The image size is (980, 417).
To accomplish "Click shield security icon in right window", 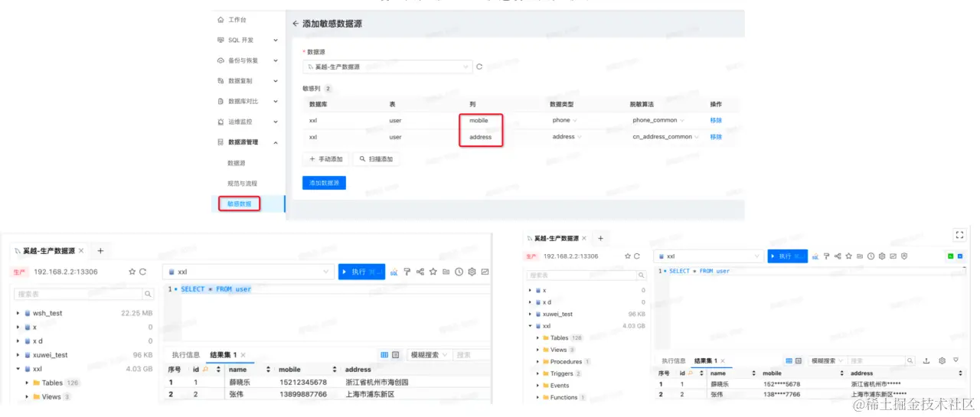I will point(903,256).
